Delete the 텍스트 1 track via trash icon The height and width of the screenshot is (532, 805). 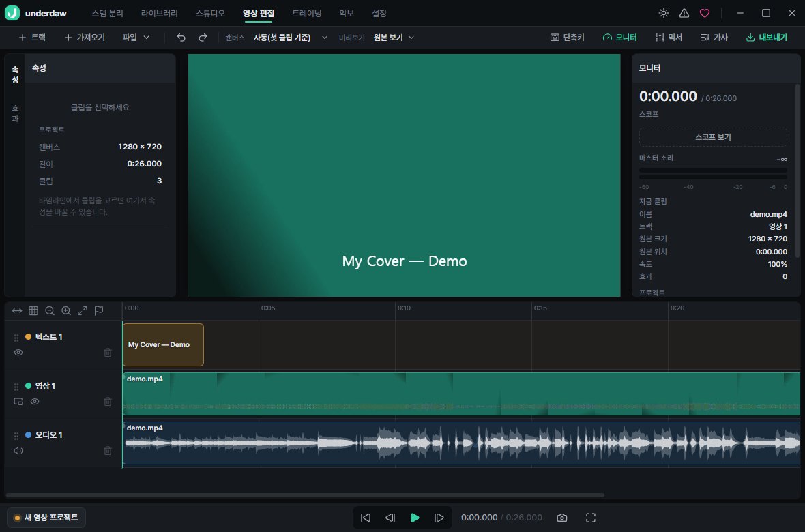108,352
